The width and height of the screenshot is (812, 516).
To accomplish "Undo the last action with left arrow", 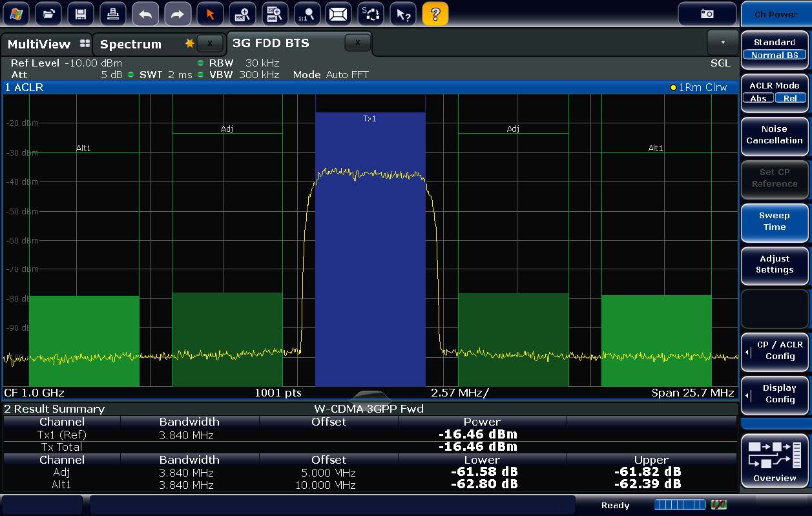I will pyautogui.click(x=145, y=14).
